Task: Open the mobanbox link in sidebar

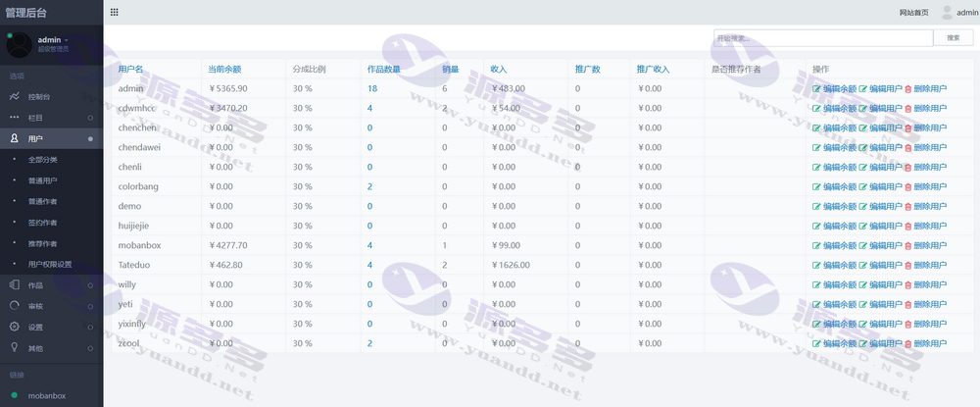Action: coord(47,396)
